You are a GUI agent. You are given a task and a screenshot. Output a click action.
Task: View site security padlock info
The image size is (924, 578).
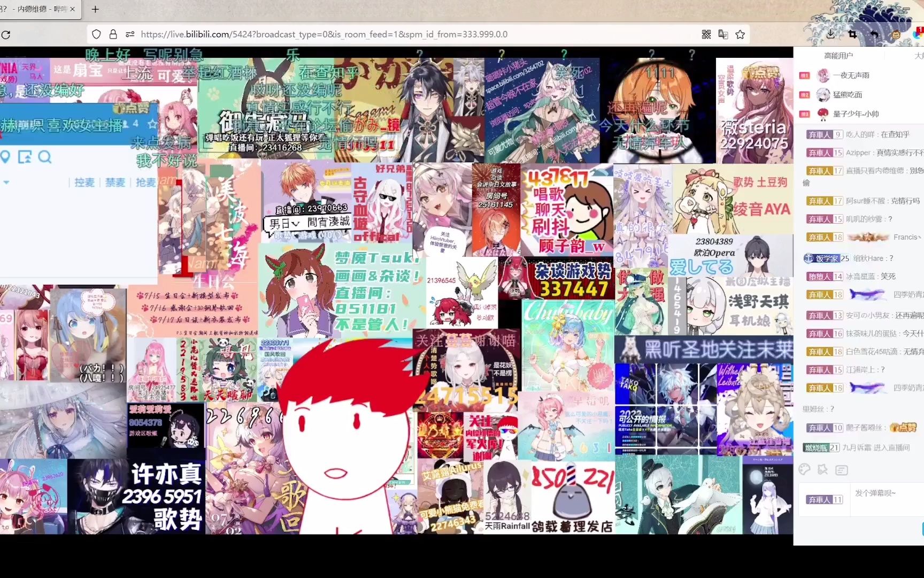point(113,34)
